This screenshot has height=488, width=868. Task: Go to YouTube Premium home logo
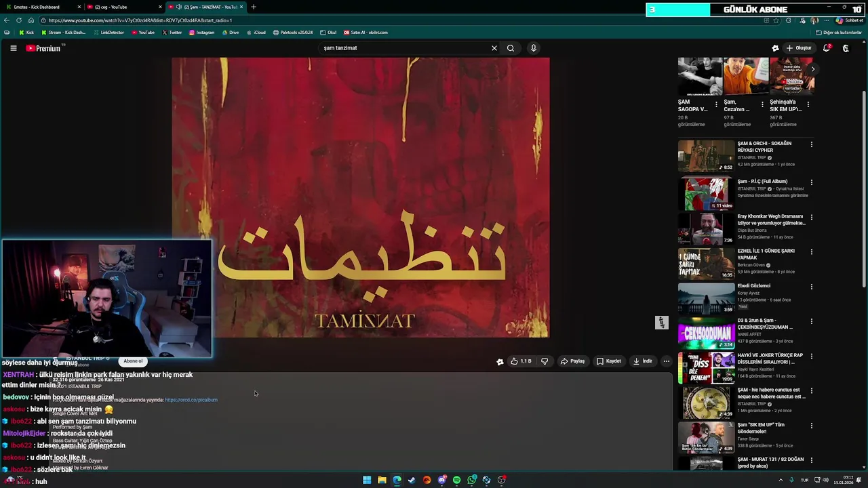(x=43, y=48)
